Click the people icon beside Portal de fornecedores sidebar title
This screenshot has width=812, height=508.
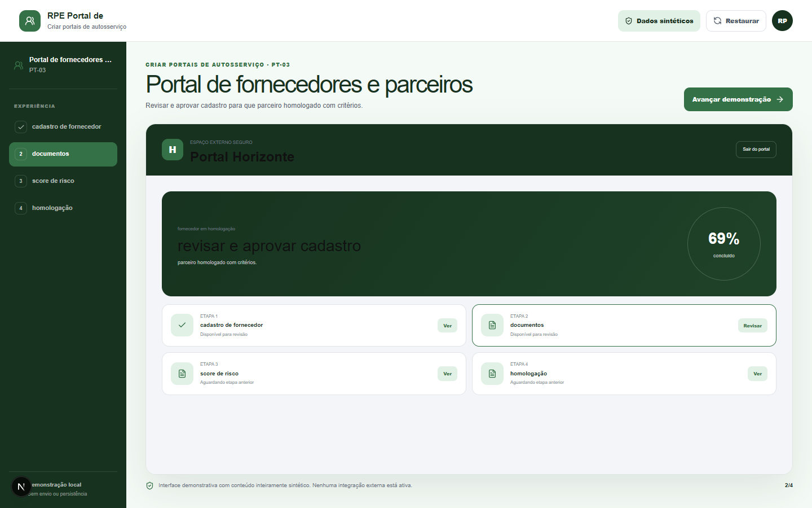[19, 65]
